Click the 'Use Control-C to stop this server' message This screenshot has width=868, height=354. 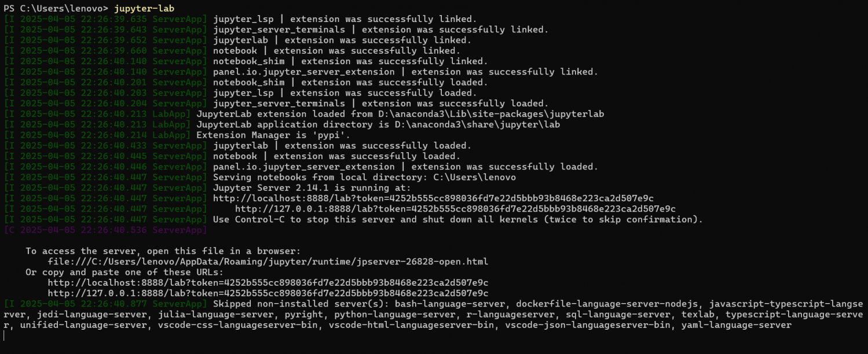(458, 219)
